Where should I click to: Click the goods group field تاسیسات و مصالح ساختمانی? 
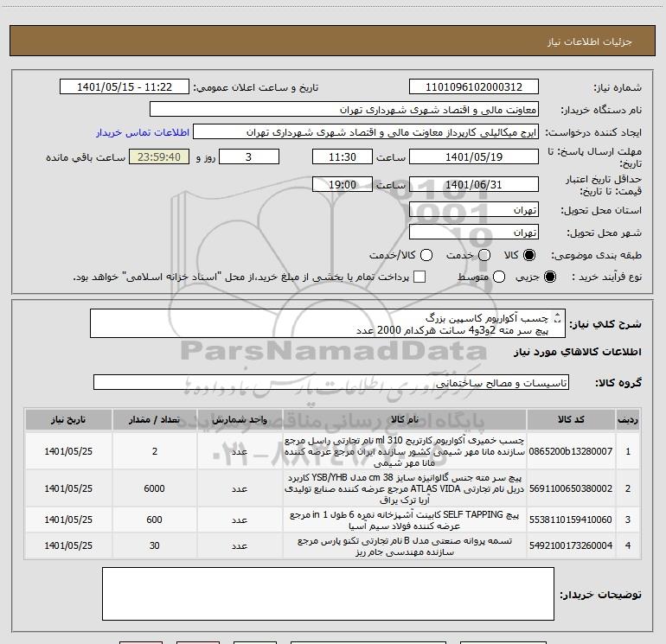coord(331,382)
